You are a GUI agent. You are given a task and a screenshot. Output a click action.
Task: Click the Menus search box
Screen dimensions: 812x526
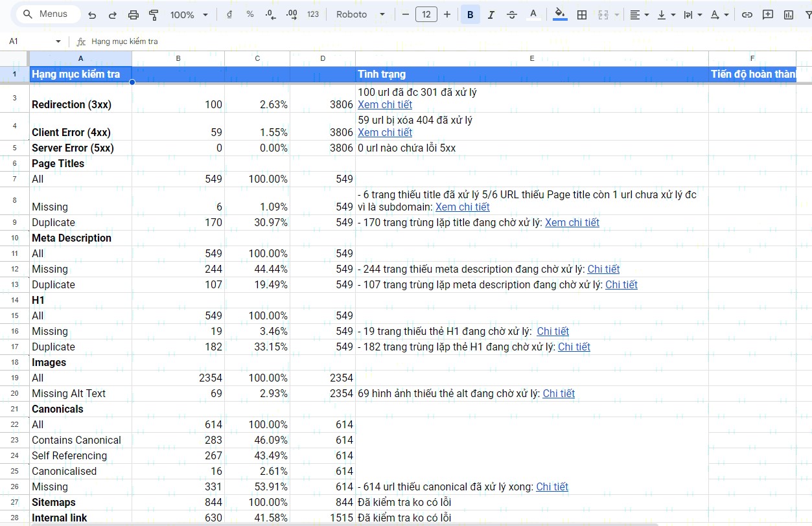48,14
